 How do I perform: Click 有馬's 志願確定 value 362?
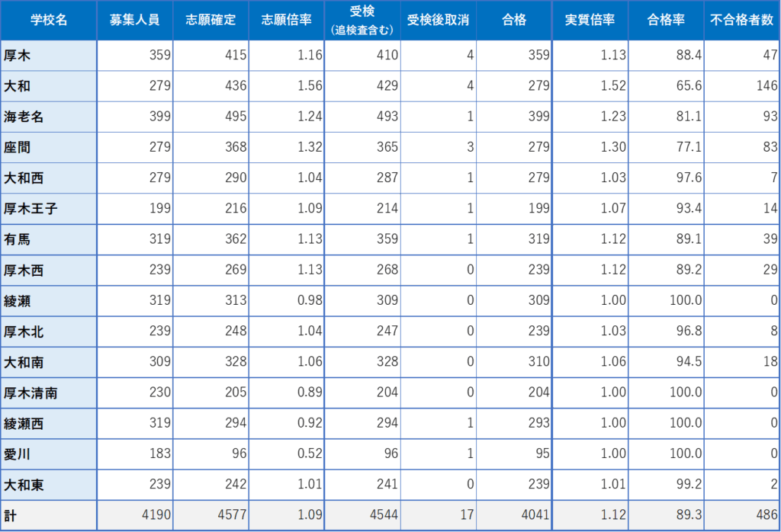[236, 239]
